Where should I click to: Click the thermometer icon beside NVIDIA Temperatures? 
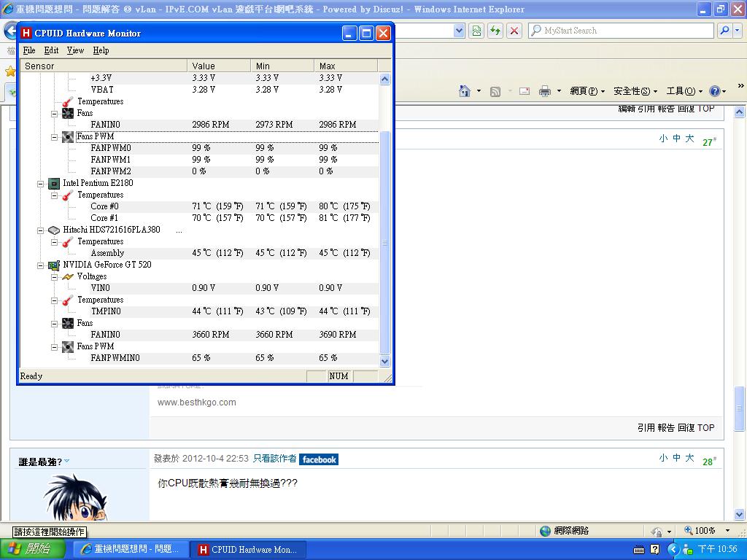[68, 300]
